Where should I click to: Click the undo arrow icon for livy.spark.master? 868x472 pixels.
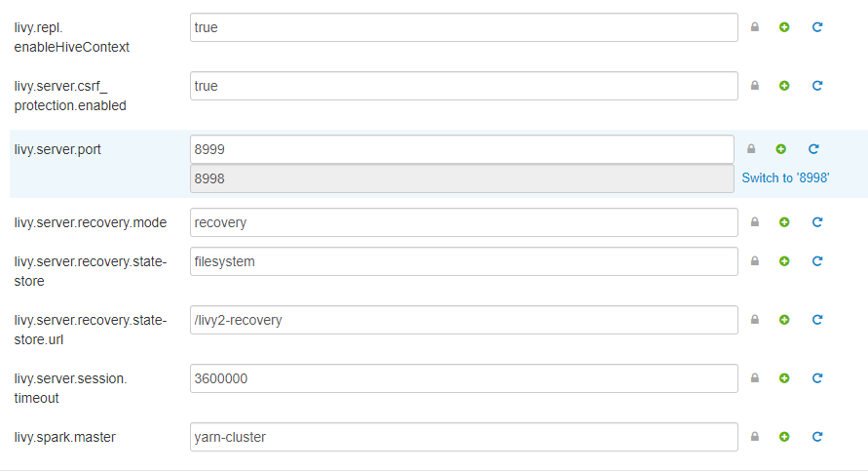pyautogui.click(x=817, y=437)
